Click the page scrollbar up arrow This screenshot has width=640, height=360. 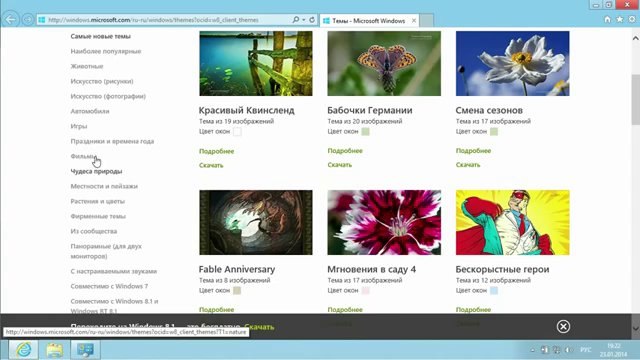coord(636,38)
